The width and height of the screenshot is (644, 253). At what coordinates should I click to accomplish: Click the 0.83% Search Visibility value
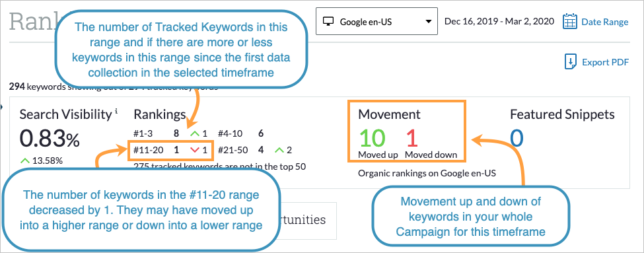[x=50, y=140]
